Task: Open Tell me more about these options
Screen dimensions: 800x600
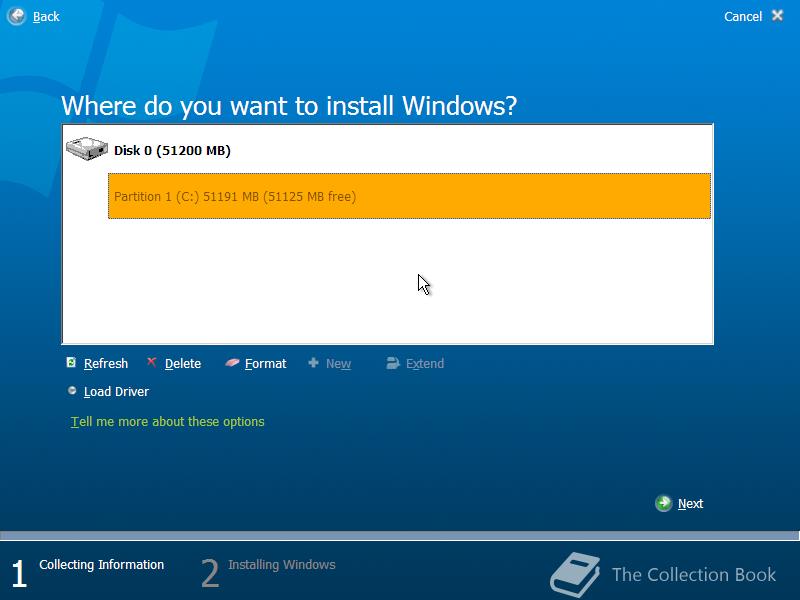Action: pyautogui.click(x=167, y=422)
